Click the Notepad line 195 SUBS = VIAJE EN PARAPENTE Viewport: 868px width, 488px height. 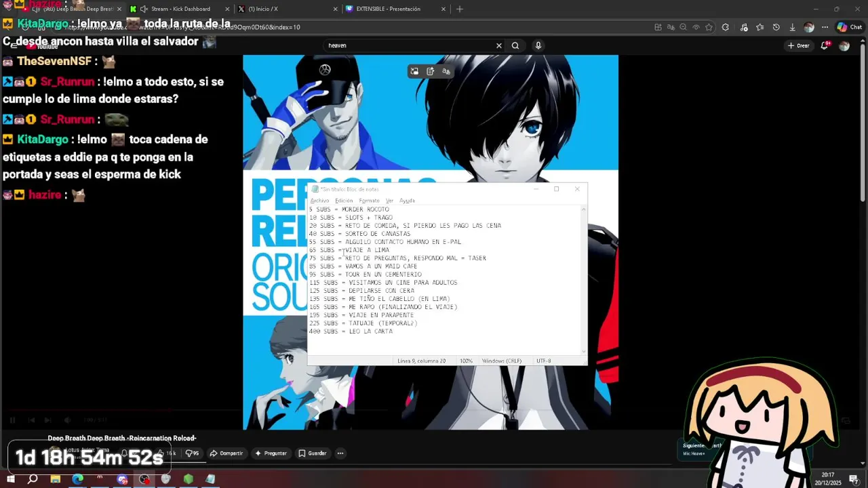pyautogui.click(x=361, y=315)
